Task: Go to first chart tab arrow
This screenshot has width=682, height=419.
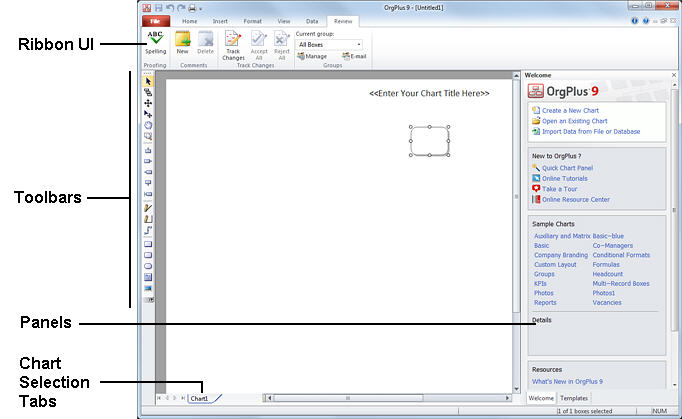Action: (159, 398)
